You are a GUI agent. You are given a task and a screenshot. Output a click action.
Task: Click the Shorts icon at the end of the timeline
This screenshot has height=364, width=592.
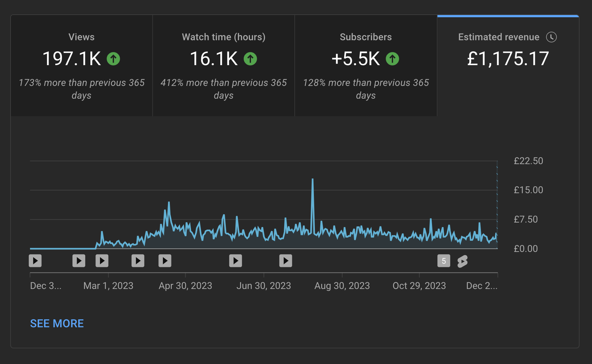[463, 261]
